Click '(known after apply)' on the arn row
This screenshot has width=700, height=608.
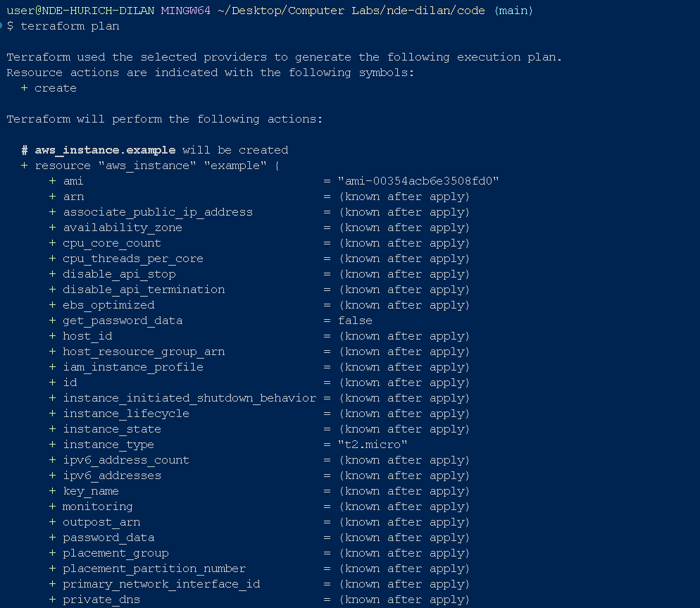404,197
